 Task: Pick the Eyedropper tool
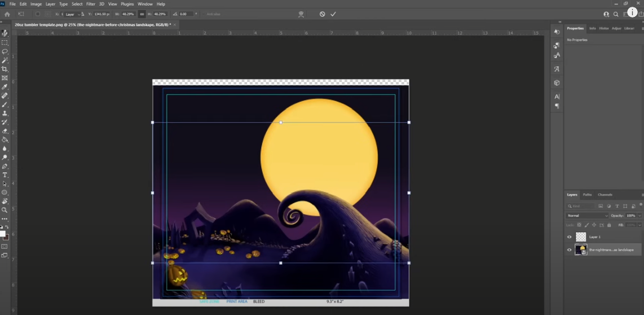[5, 87]
